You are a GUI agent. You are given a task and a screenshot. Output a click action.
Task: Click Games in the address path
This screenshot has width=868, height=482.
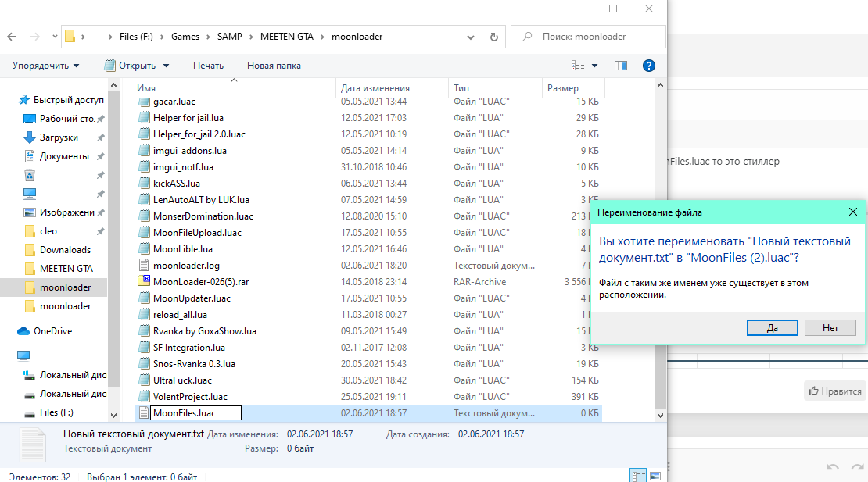pos(185,37)
